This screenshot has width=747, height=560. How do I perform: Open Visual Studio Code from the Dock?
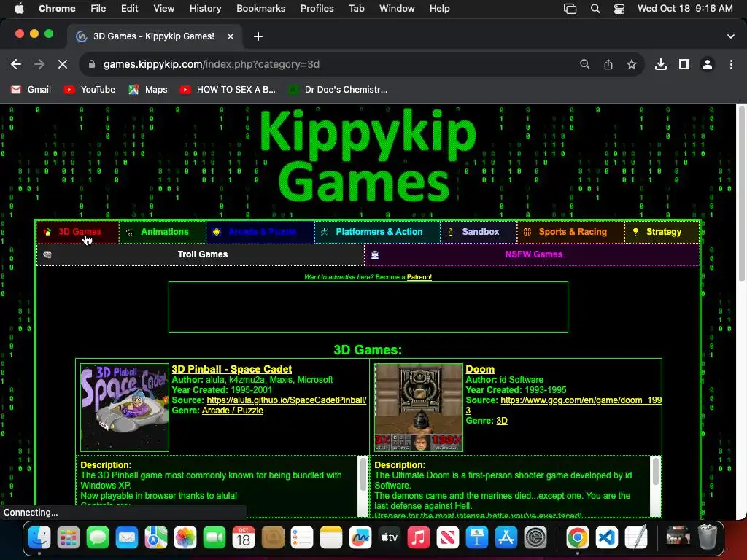point(606,538)
